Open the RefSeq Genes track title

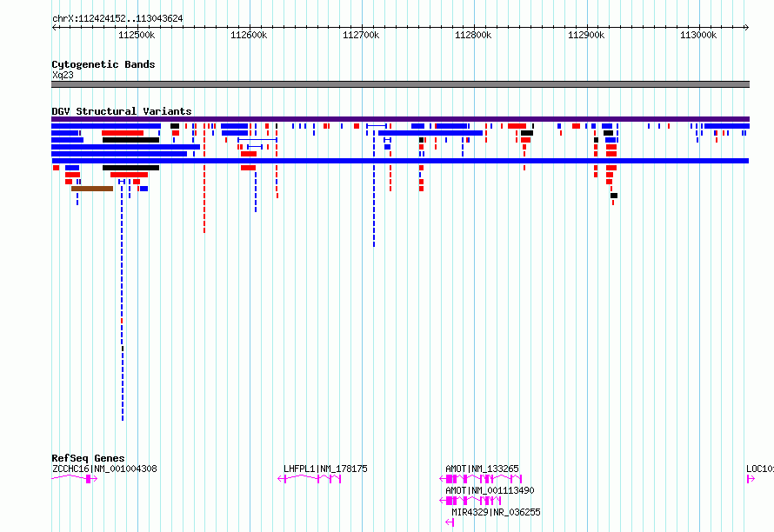click(x=88, y=458)
